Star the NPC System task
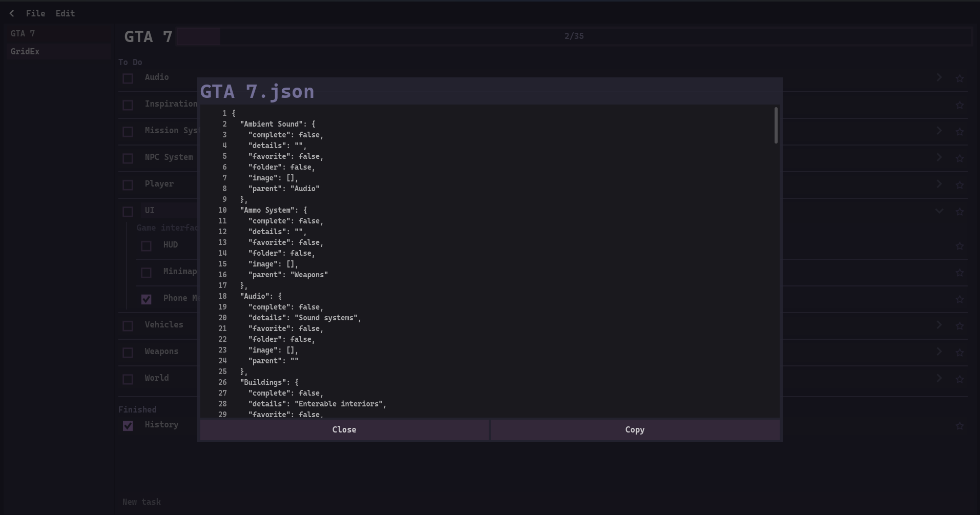This screenshot has width=980, height=515. click(960, 158)
